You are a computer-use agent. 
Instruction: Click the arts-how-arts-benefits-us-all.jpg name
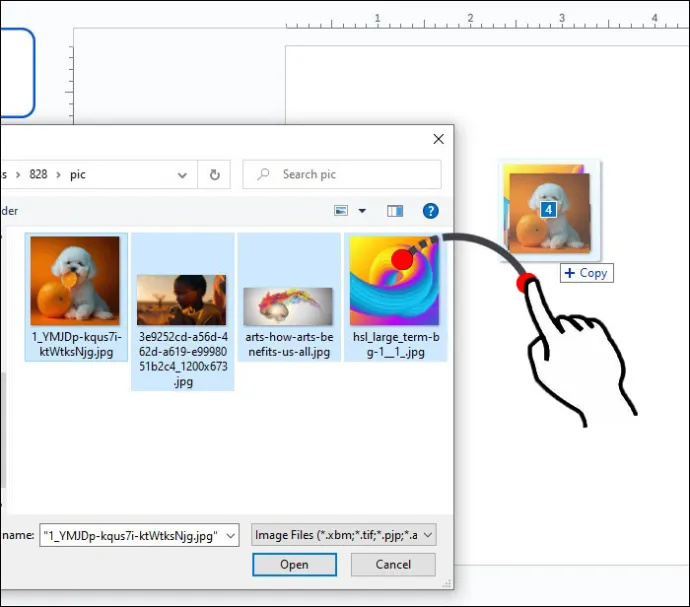pyautogui.click(x=289, y=344)
